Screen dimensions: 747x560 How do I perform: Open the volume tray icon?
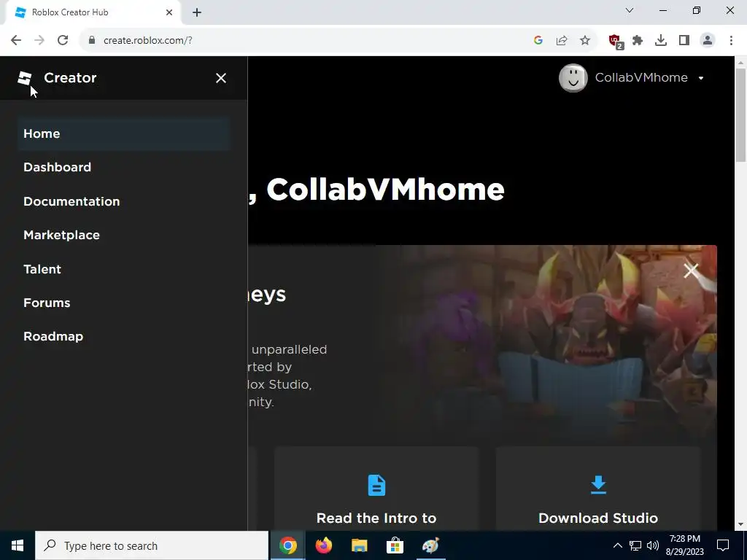coord(653,545)
